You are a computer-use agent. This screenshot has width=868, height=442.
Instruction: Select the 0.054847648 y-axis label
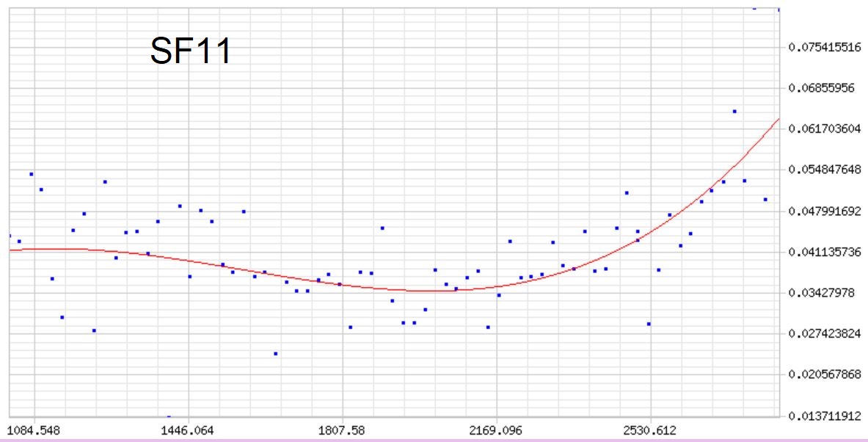(x=824, y=170)
